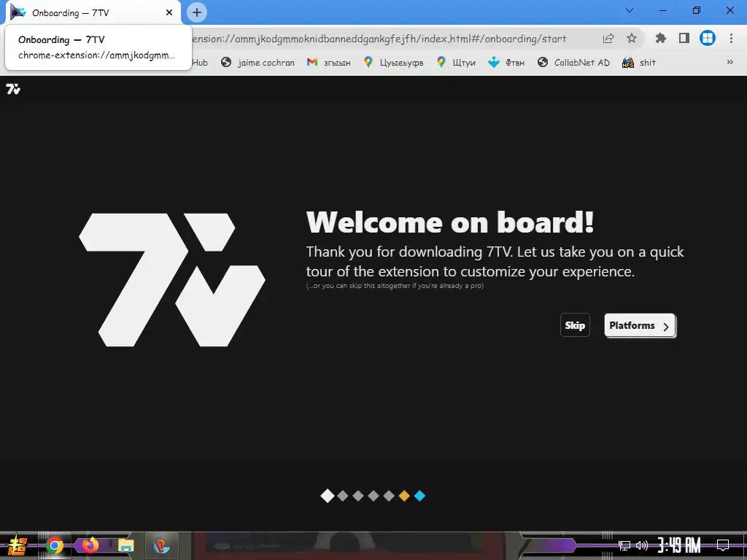Click the Hub bookmark
This screenshot has width=747, height=560.
pos(200,63)
